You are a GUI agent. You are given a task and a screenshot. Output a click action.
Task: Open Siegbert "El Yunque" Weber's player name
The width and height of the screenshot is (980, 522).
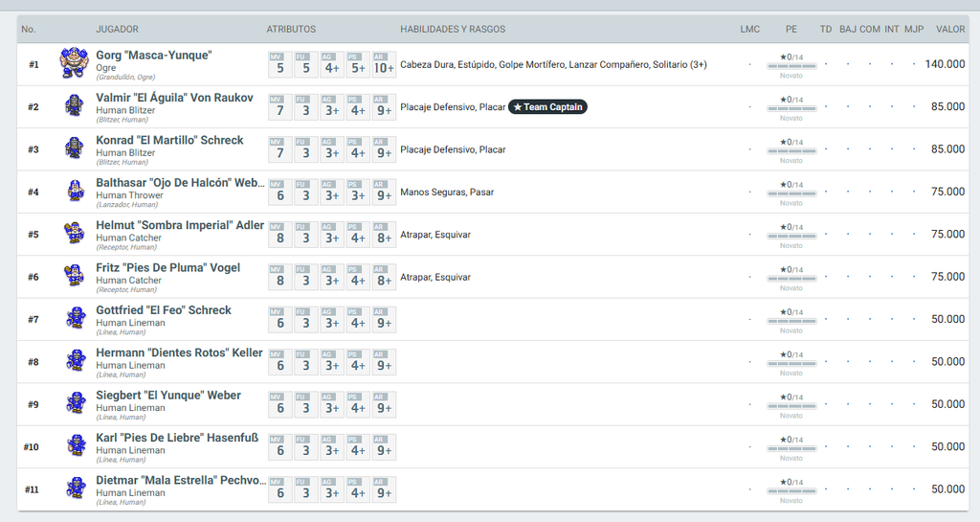(168, 396)
